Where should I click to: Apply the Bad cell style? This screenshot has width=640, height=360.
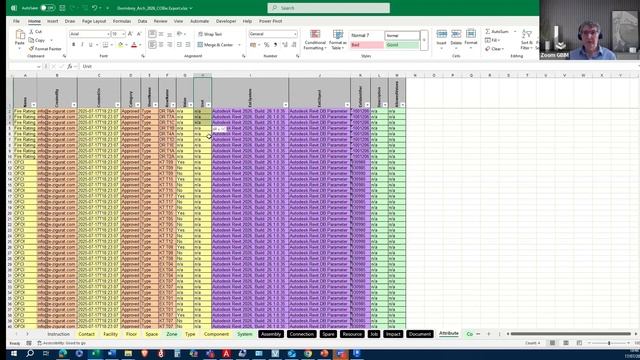click(x=367, y=45)
